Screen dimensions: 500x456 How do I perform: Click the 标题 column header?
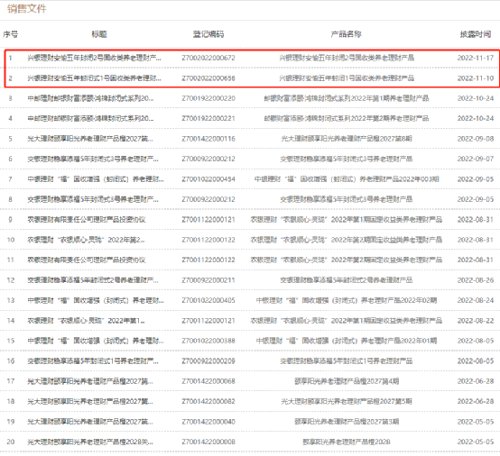coord(99,34)
